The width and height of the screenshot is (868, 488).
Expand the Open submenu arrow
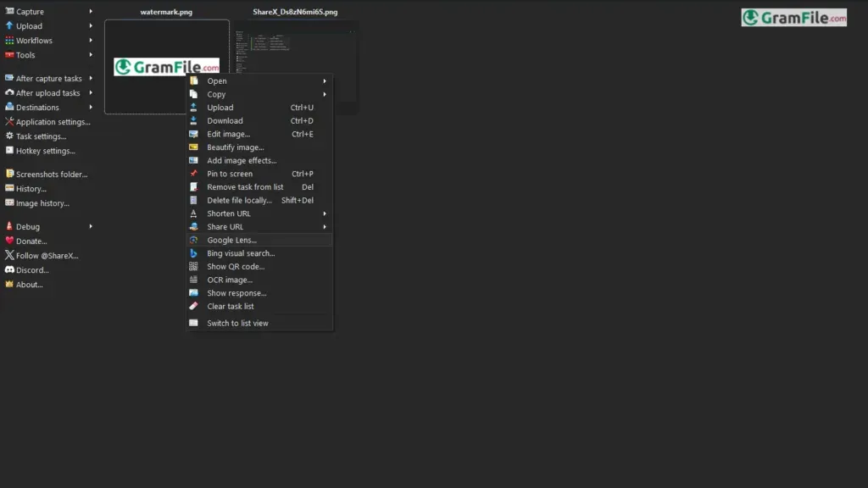point(325,80)
